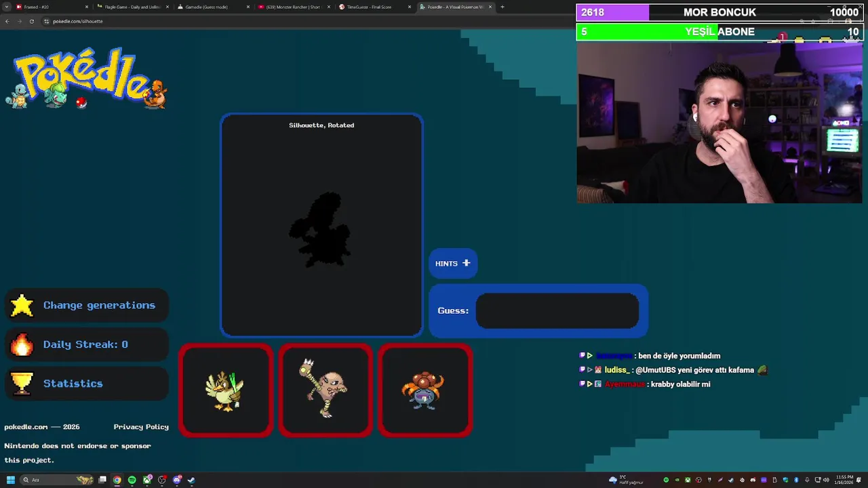The image size is (868, 488).
Task: Click the Pokedle logo
Action: [86, 79]
